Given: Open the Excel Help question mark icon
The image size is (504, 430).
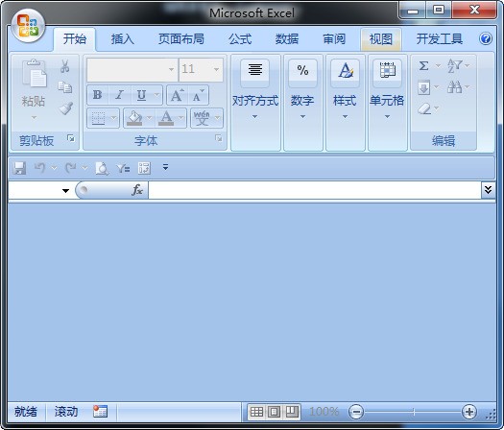Looking at the screenshot, I should (486, 39).
